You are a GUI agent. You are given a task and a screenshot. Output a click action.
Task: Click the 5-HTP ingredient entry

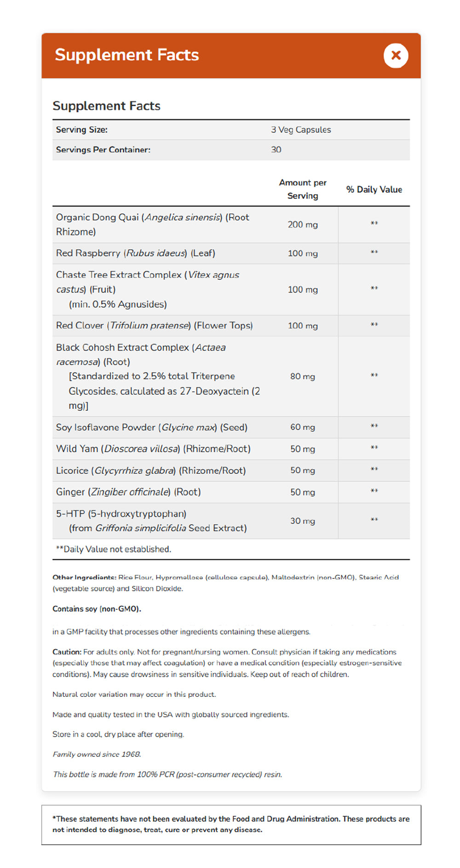(184, 520)
